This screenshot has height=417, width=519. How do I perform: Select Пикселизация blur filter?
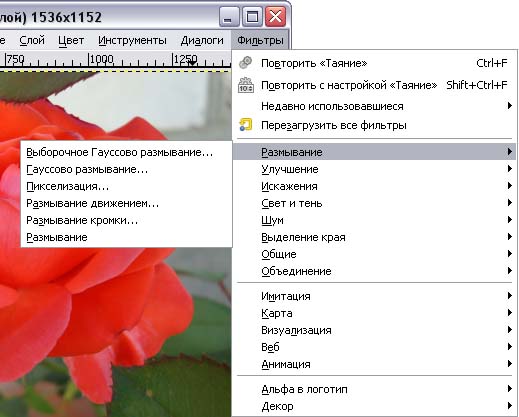click(68, 186)
